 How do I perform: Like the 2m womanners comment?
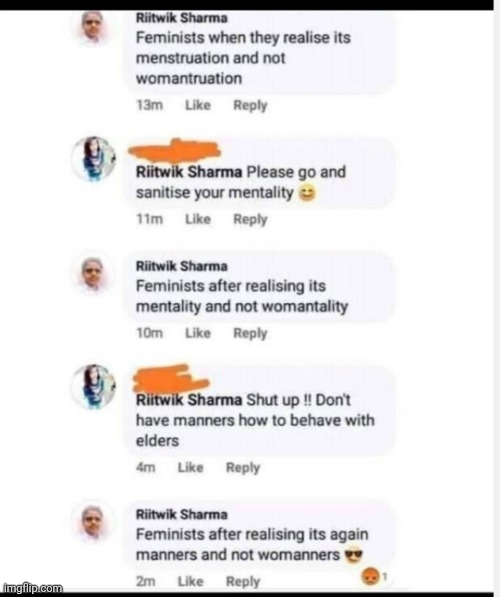(x=190, y=581)
